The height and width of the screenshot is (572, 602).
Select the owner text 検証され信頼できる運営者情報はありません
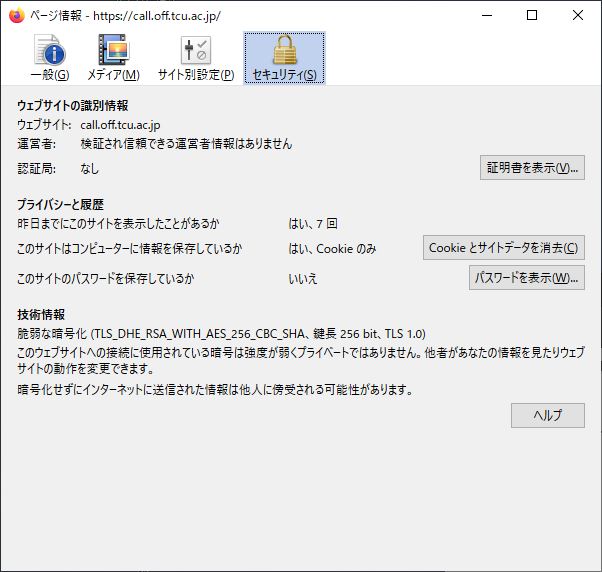[x=186, y=144]
